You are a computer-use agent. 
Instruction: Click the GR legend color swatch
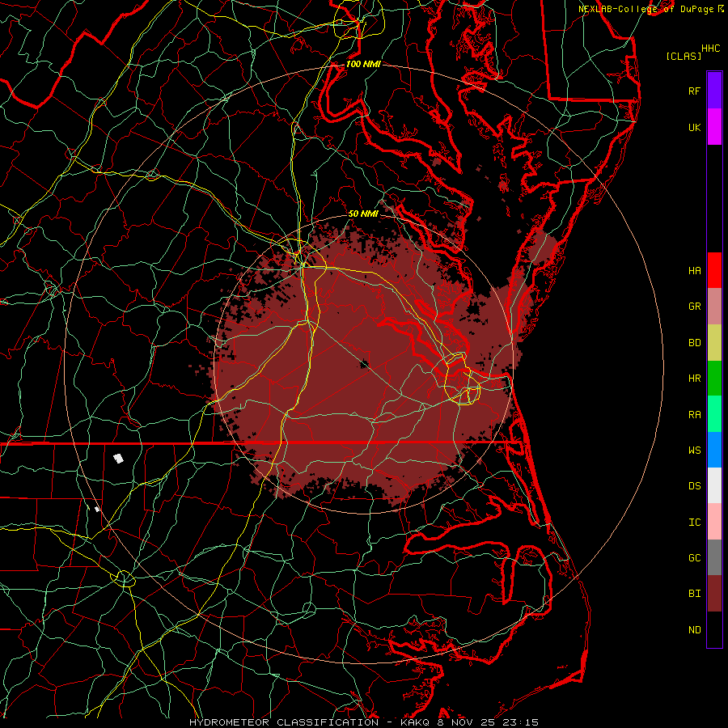click(714, 307)
